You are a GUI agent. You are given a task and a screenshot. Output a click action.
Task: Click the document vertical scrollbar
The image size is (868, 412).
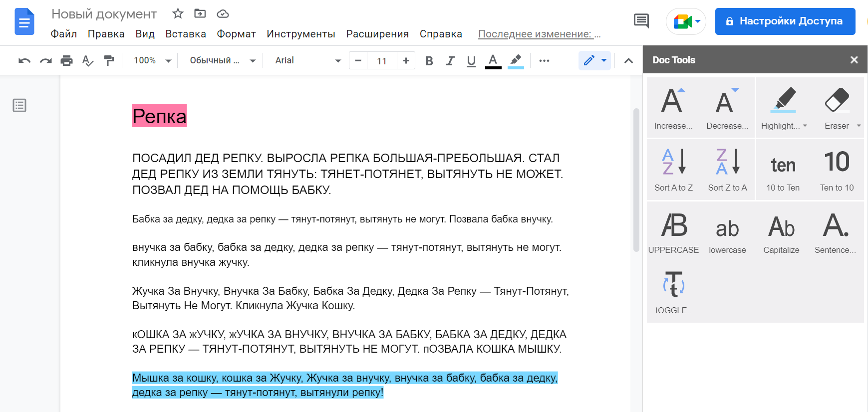(x=636, y=180)
